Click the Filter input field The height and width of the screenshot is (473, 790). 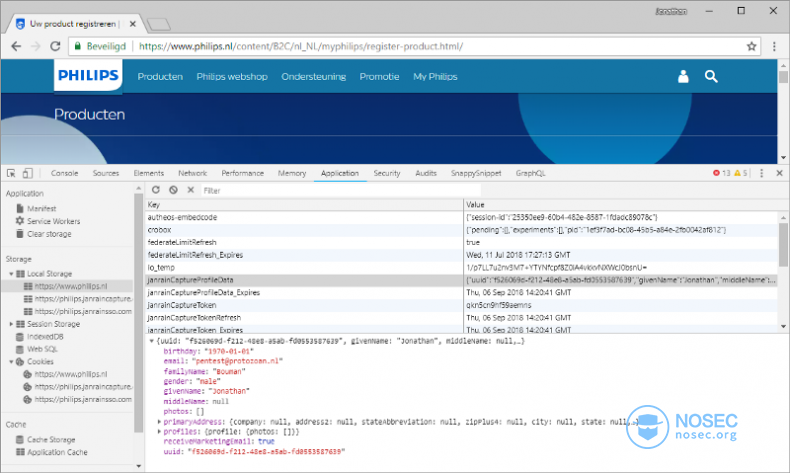(x=341, y=190)
